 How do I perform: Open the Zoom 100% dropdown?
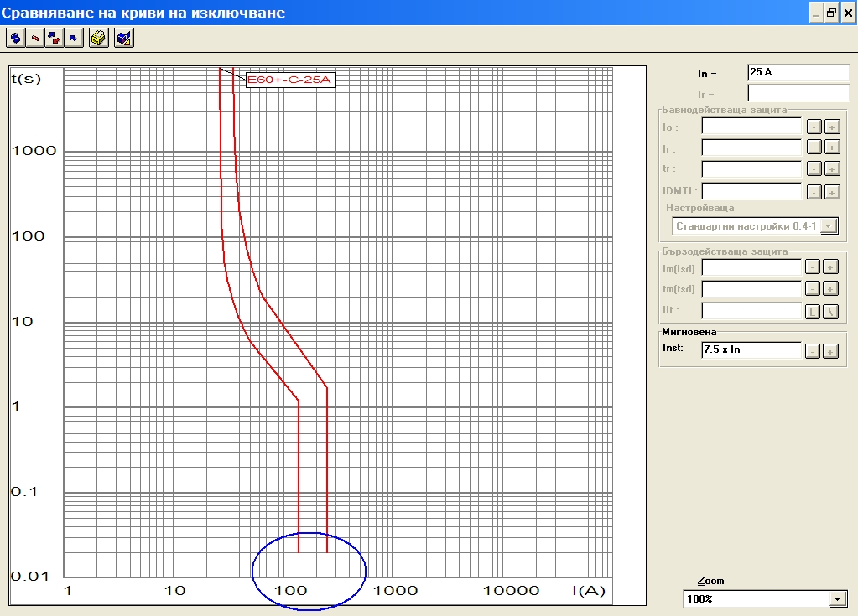click(836, 599)
